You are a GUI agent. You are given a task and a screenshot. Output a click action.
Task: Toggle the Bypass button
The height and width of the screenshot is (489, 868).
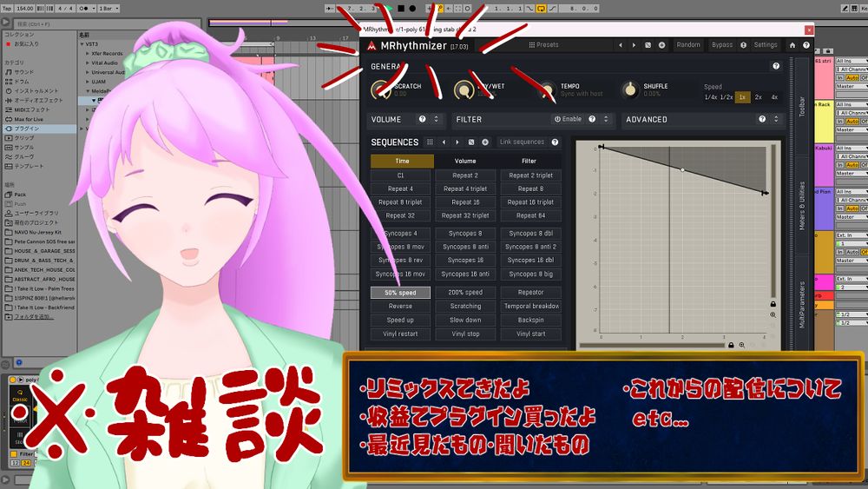(x=722, y=45)
